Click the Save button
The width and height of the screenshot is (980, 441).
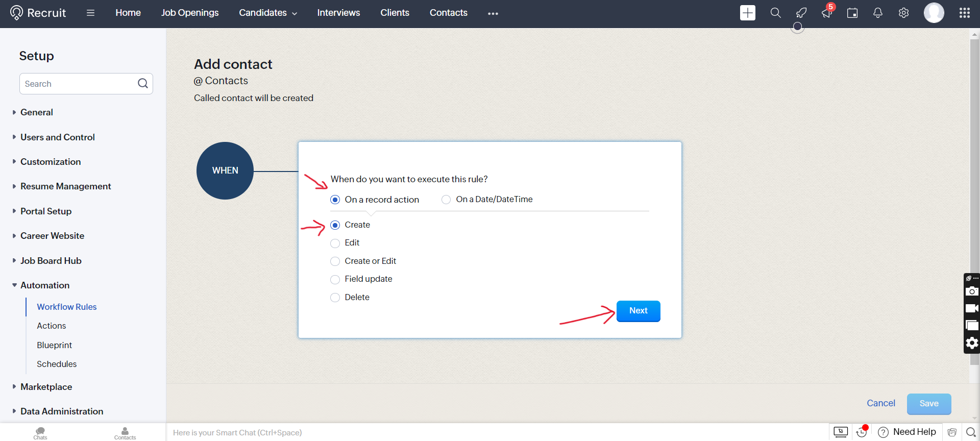click(x=929, y=404)
